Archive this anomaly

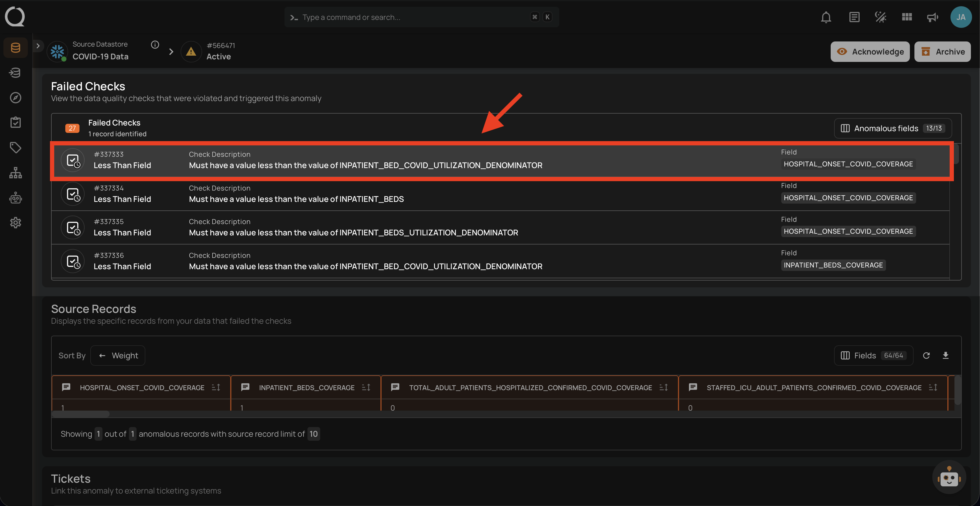click(x=942, y=52)
